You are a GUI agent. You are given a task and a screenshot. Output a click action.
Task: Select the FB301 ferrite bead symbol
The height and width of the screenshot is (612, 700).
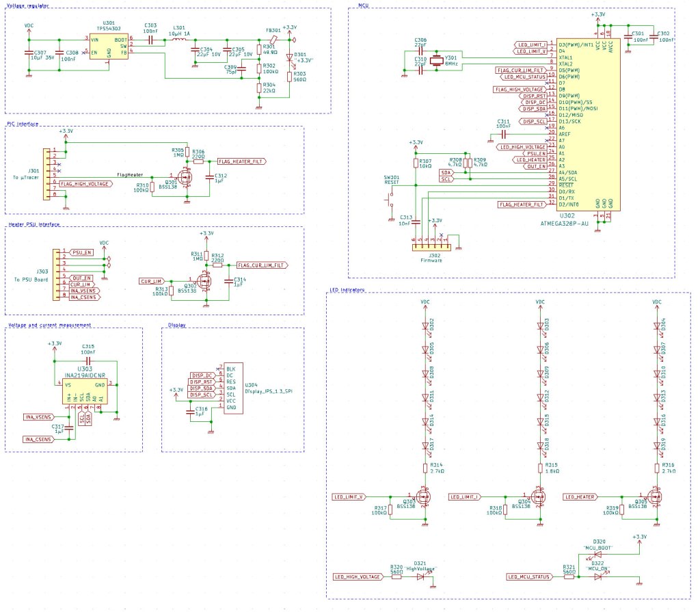coord(272,40)
